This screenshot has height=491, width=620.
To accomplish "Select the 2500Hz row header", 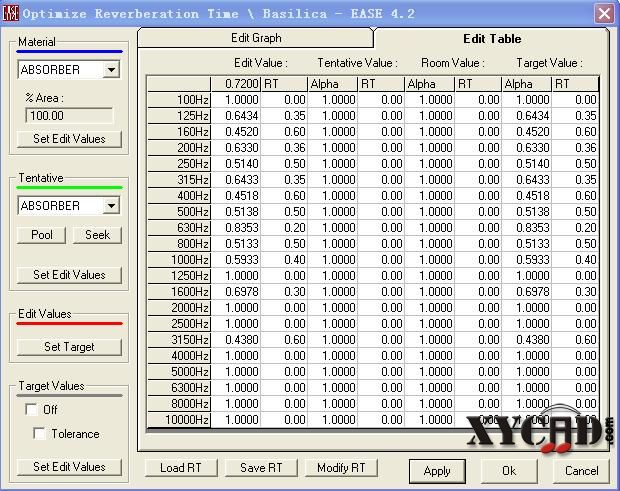I will [179, 324].
